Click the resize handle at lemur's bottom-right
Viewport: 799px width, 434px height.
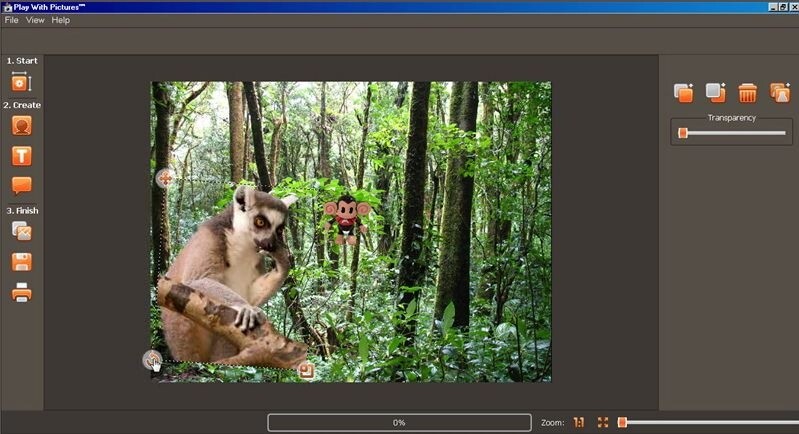(306, 370)
